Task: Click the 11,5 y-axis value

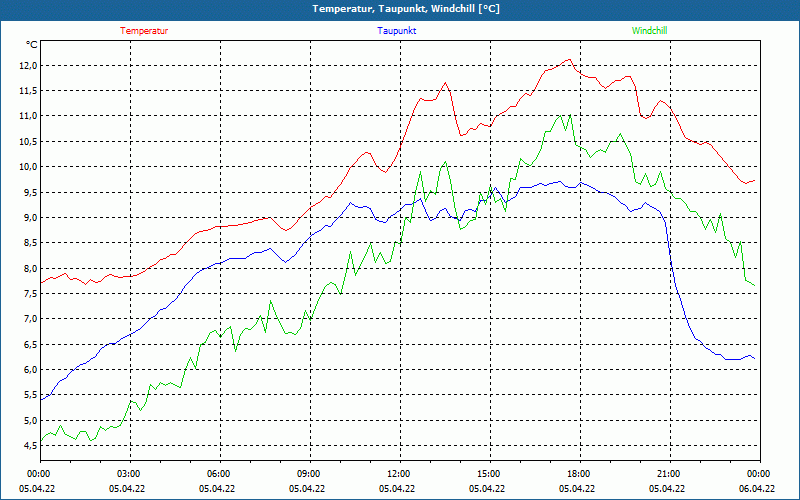Action: [29, 91]
